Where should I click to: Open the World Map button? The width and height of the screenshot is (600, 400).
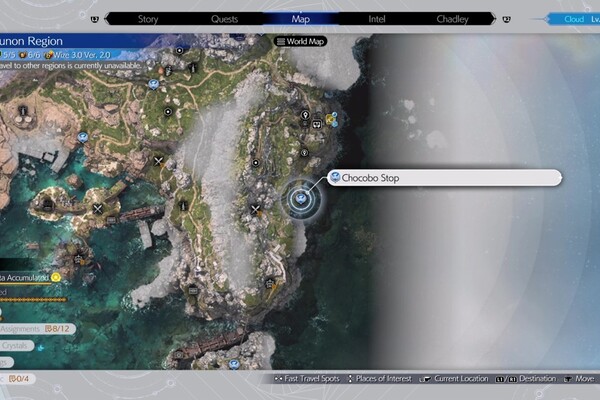point(300,41)
